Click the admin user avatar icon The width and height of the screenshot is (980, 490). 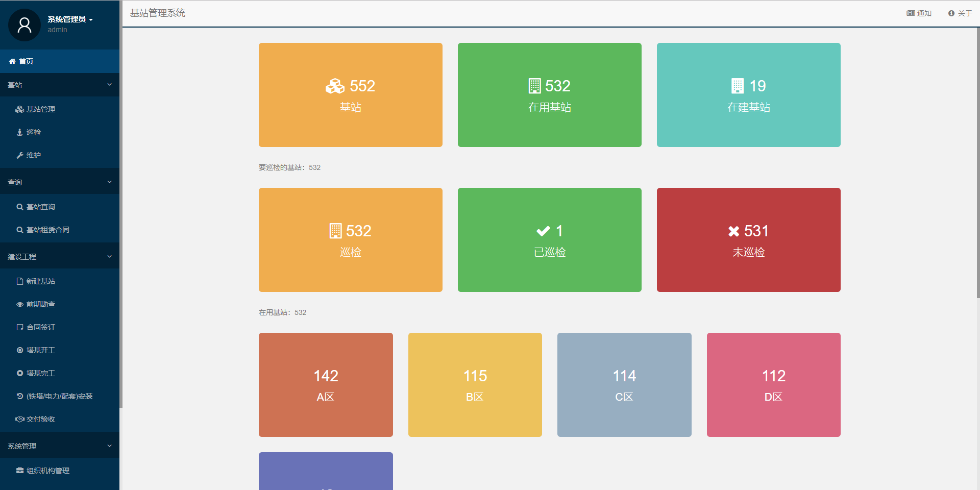coord(24,25)
